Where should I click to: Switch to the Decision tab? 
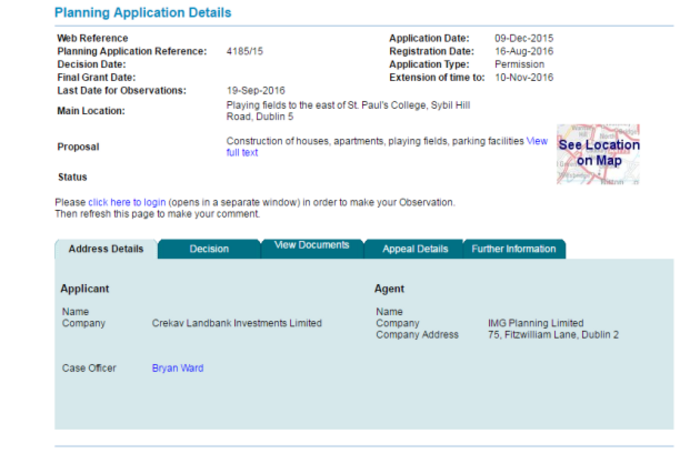[x=209, y=249]
